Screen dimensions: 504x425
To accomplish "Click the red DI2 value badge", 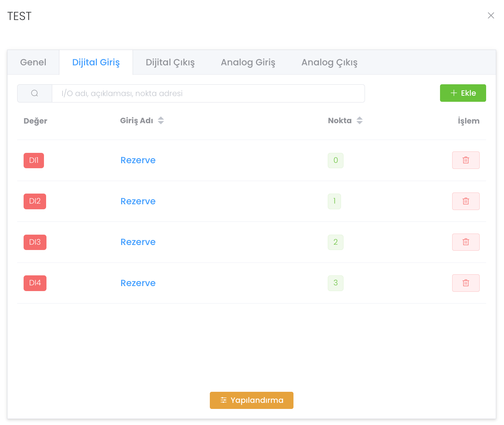I will 35,201.
